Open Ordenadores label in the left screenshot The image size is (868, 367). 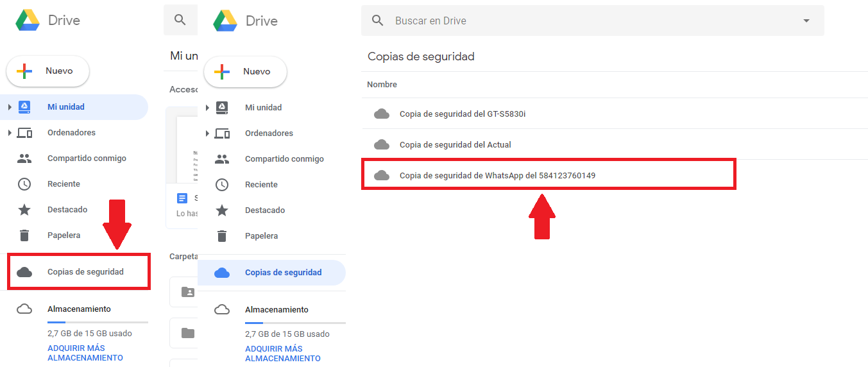point(71,133)
